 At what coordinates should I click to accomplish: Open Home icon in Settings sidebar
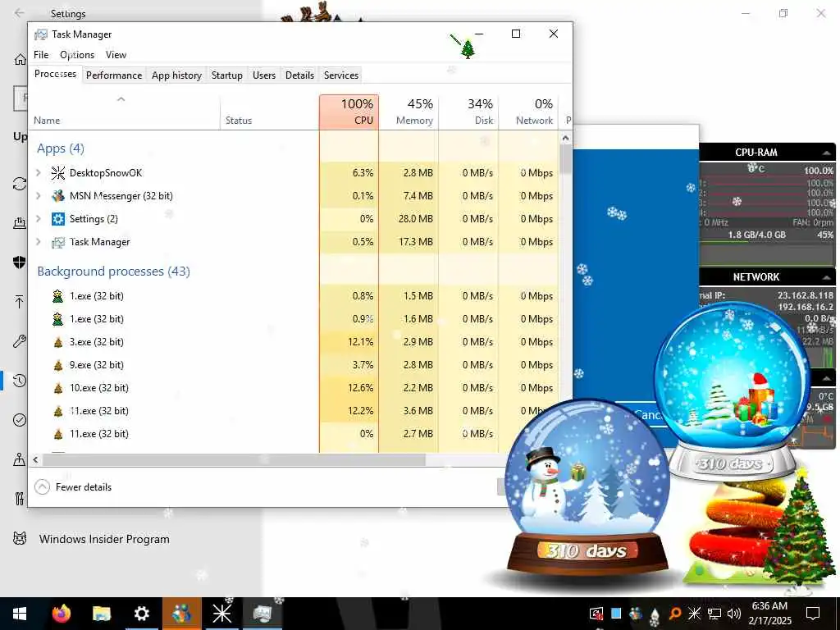20,59
